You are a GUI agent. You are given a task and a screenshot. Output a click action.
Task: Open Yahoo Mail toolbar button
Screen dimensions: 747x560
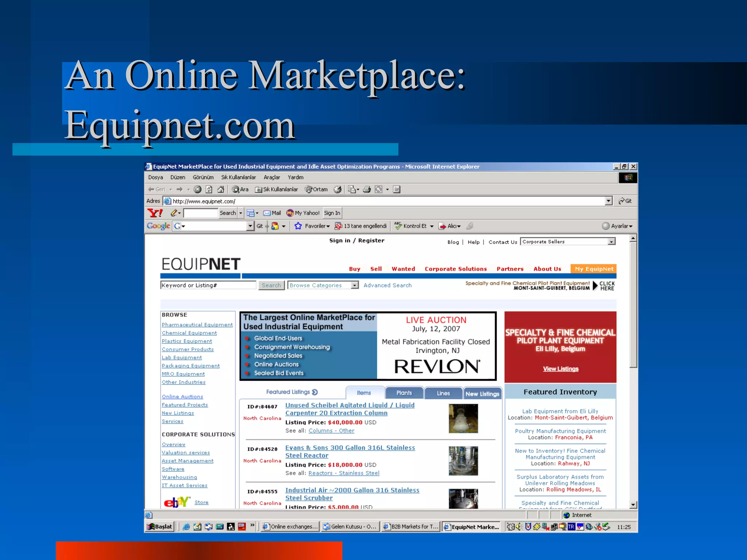click(272, 213)
